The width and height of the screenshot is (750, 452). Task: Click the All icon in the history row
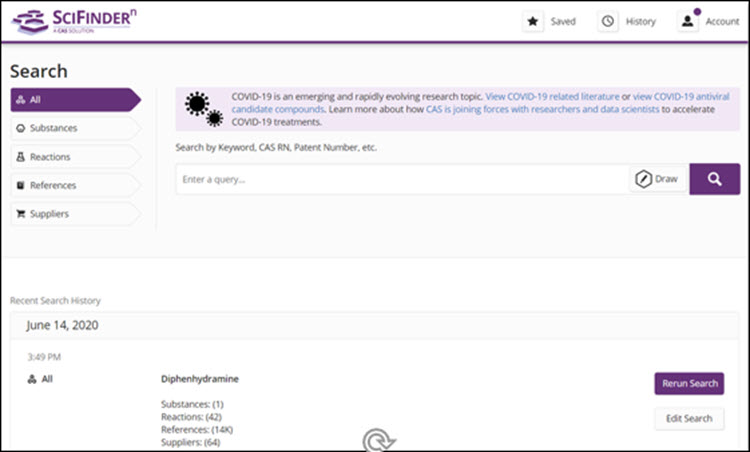pyautogui.click(x=32, y=379)
